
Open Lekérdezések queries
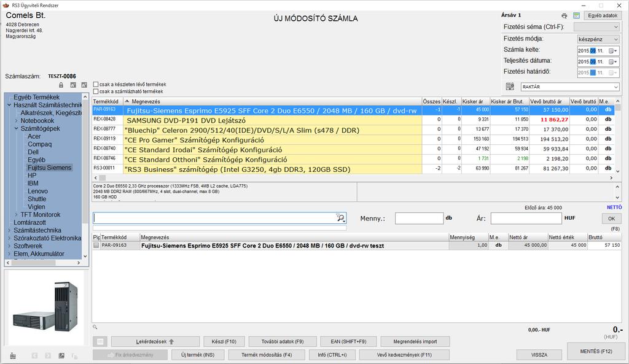pos(155,341)
